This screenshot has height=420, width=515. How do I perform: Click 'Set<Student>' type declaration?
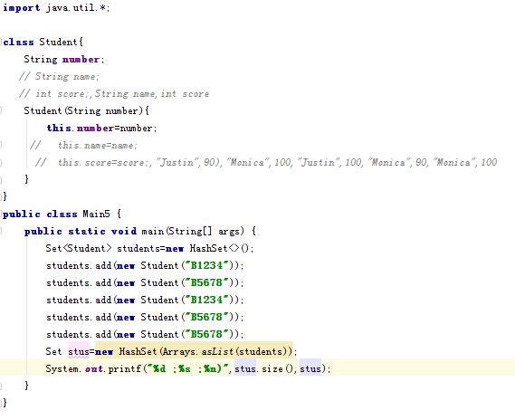[x=79, y=248]
